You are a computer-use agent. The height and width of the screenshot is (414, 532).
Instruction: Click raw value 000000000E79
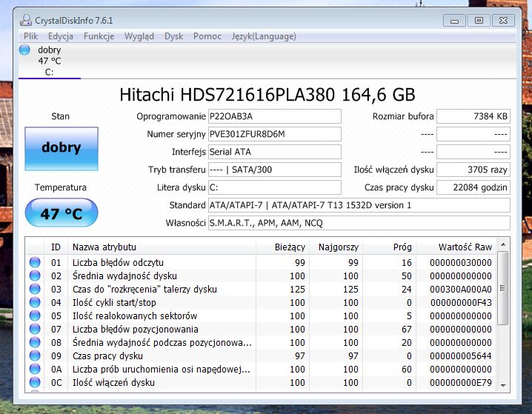(460, 382)
